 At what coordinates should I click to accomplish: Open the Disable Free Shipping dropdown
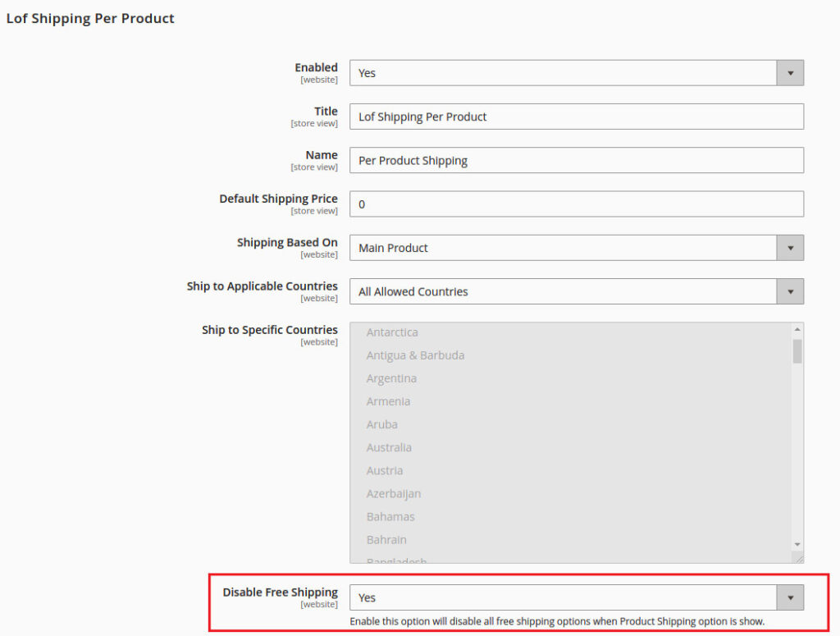(576, 597)
